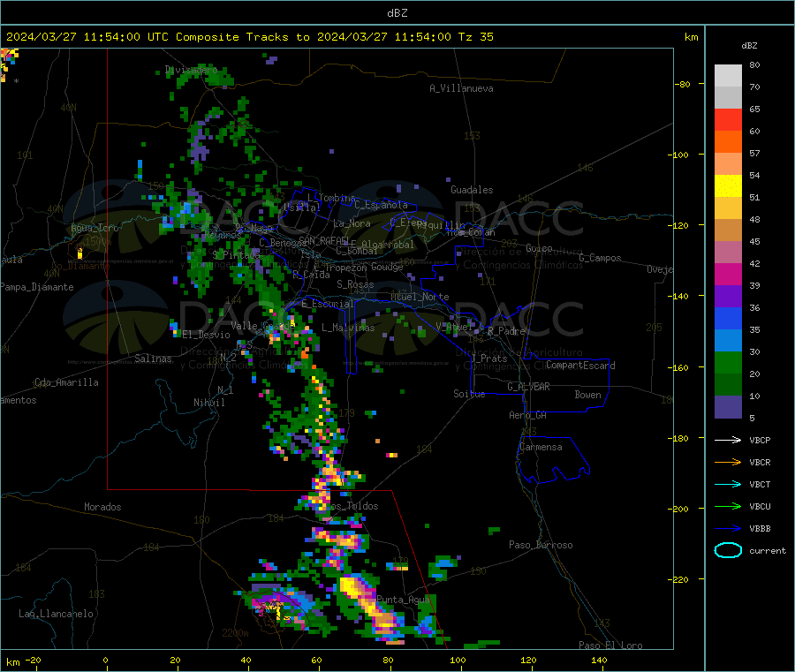Image resolution: width=795 pixels, height=672 pixels.
Task: Click the Punta_Agua map label
Action: (x=403, y=600)
